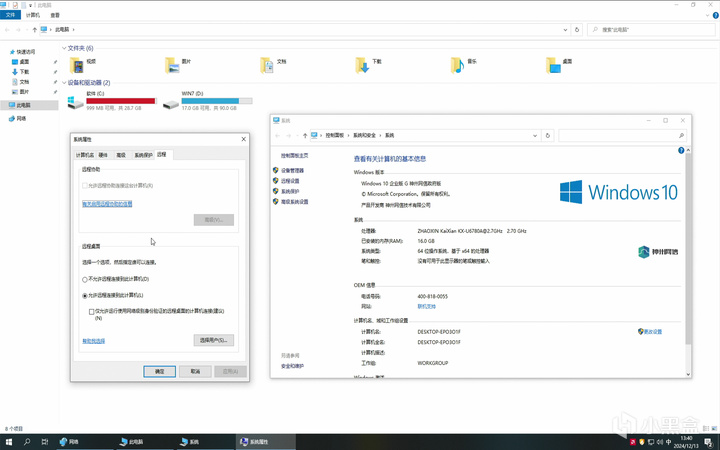Click the volume icon in system tray

pyautogui.click(x=660, y=442)
